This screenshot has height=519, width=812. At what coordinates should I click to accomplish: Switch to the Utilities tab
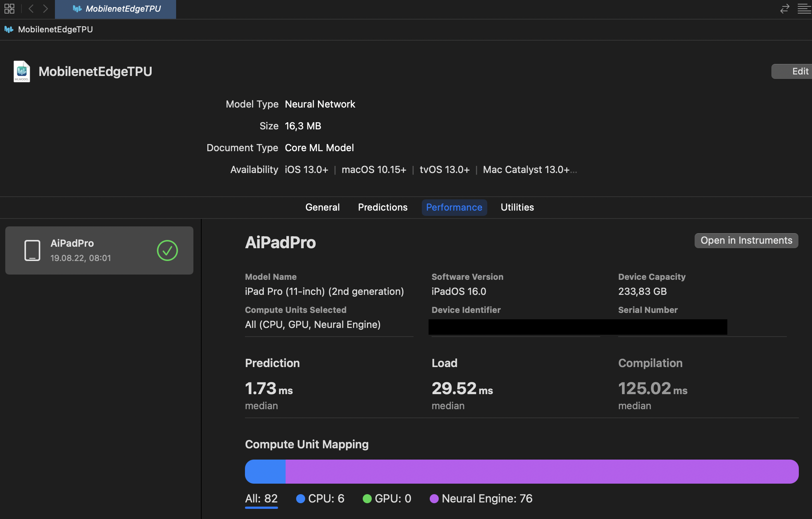click(517, 207)
